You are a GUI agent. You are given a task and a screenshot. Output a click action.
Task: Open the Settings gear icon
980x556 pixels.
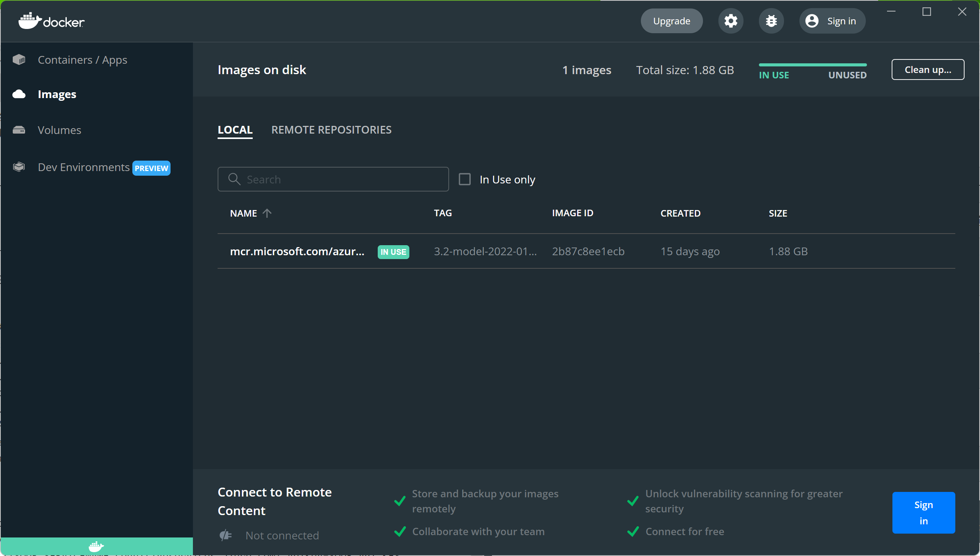click(x=730, y=21)
